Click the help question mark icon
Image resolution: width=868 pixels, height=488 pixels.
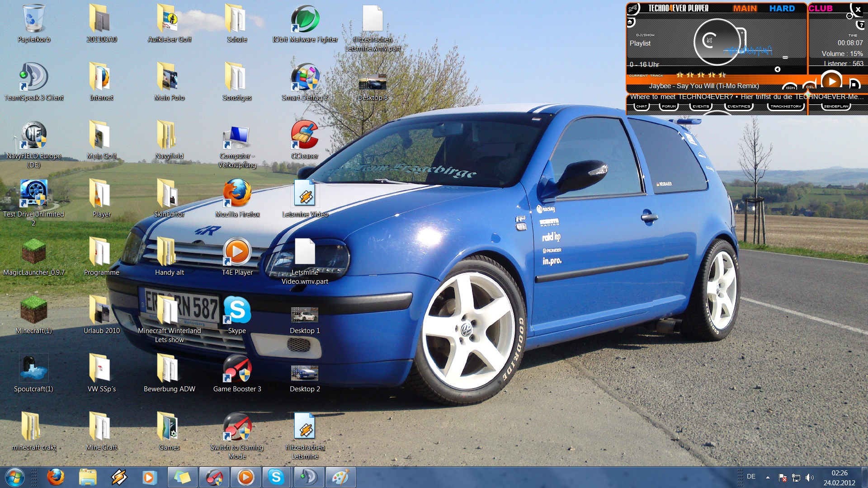click(861, 25)
